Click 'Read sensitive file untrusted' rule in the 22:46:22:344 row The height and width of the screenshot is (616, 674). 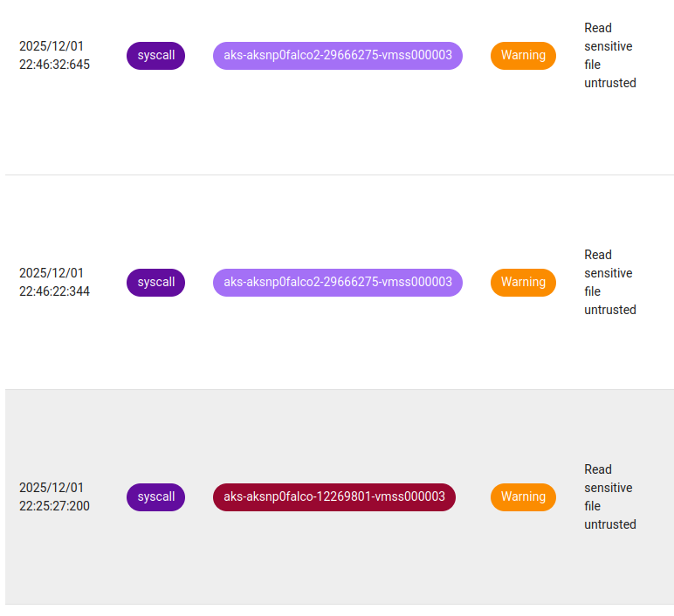point(609,283)
